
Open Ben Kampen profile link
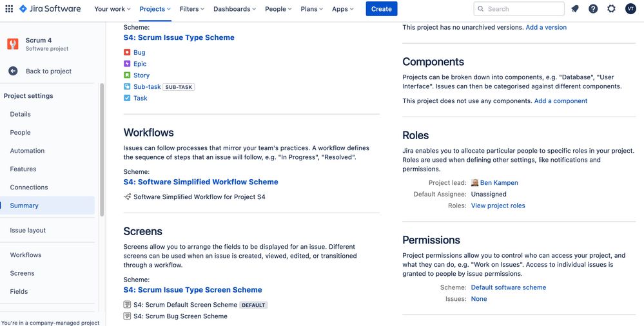(499, 183)
